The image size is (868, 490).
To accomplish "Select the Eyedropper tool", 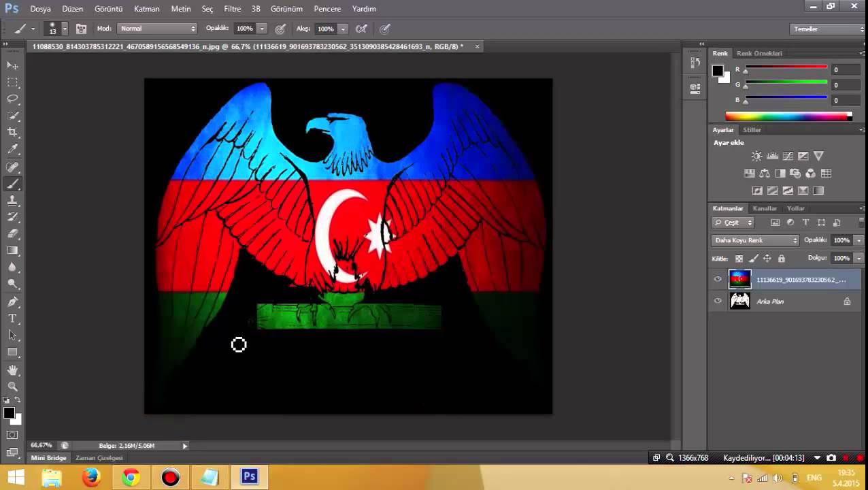I will (12, 149).
